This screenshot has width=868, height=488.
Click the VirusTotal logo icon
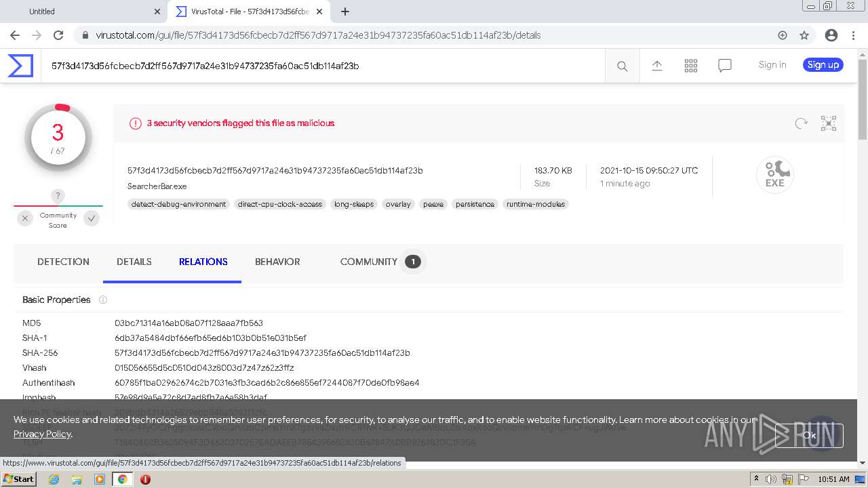pos(20,66)
